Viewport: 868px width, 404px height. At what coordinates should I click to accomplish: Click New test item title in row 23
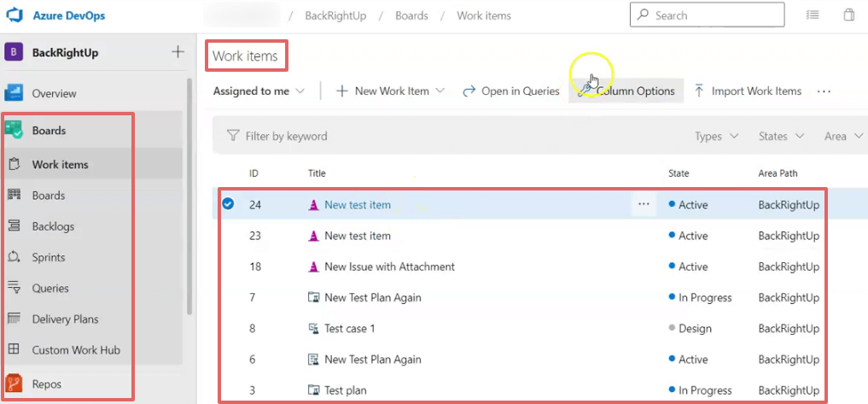(358, 236)
